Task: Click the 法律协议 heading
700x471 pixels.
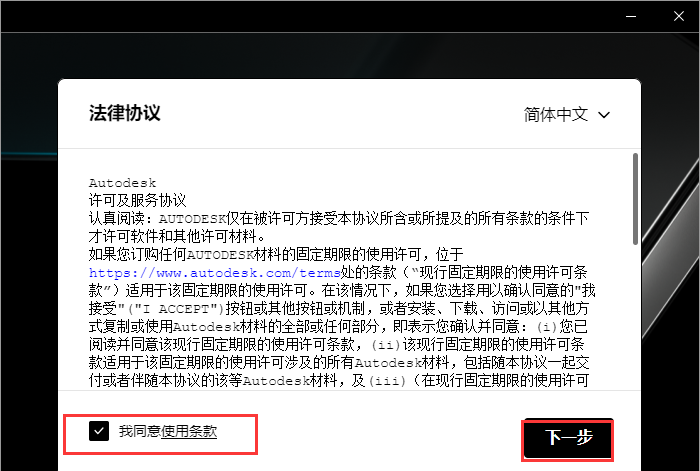Action: tap(125, 113)
